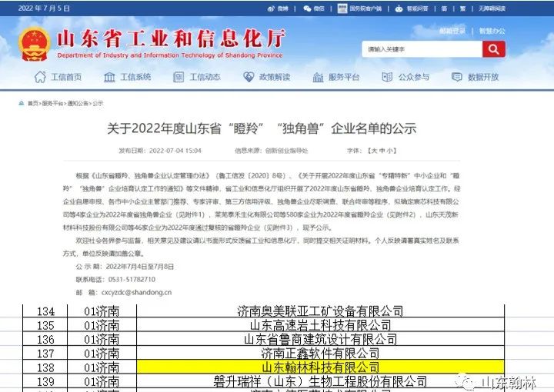Click the cell 磐升瑞祥（山东）生物工程股份有限公司
Screen dimensions: 554x392
320,381
